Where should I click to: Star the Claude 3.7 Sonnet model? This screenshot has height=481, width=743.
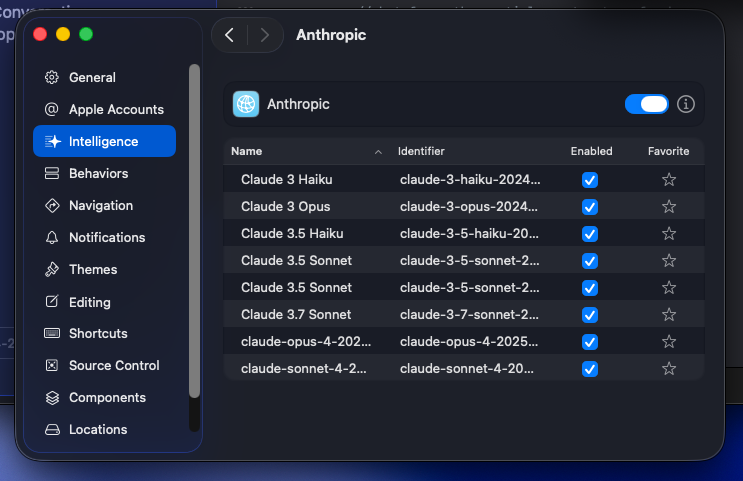tap(669, 315)
